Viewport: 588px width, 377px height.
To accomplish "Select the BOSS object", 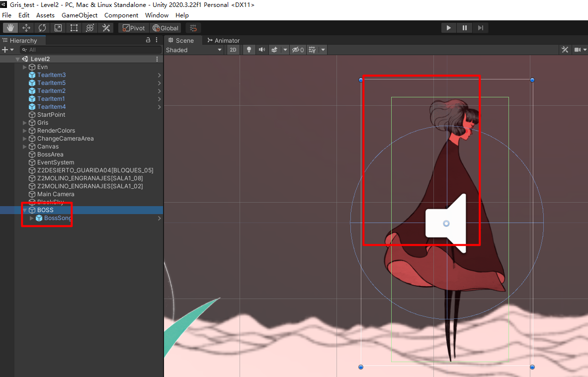I will pos(45,210).
